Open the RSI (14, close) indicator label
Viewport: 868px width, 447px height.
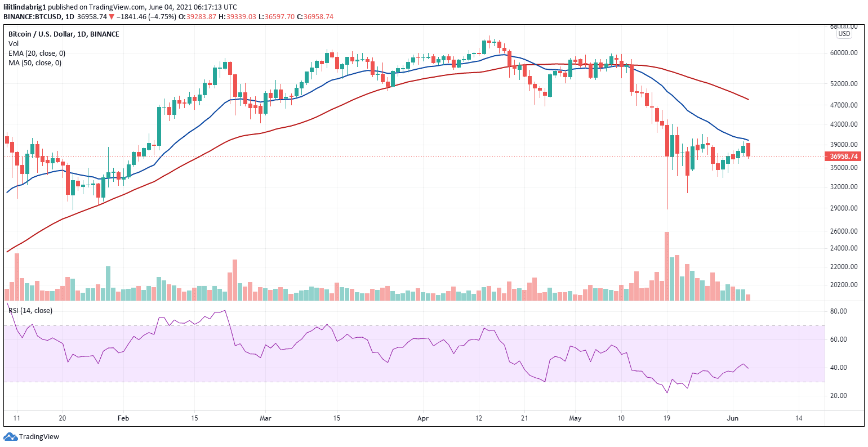30,310
